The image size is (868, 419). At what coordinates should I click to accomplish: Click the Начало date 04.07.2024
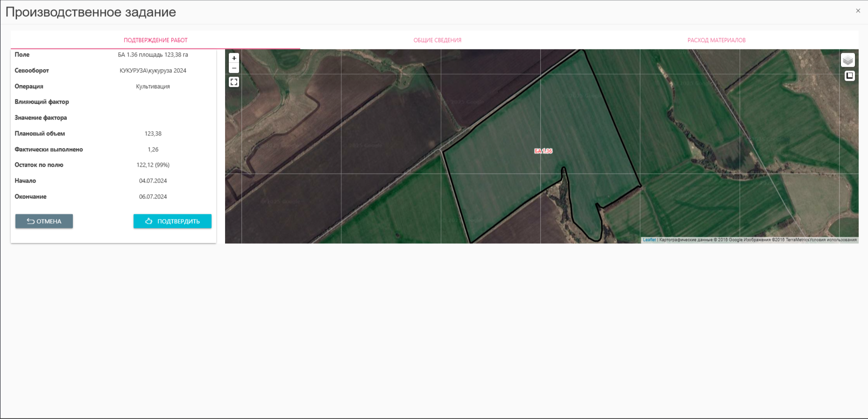[153, 181]
